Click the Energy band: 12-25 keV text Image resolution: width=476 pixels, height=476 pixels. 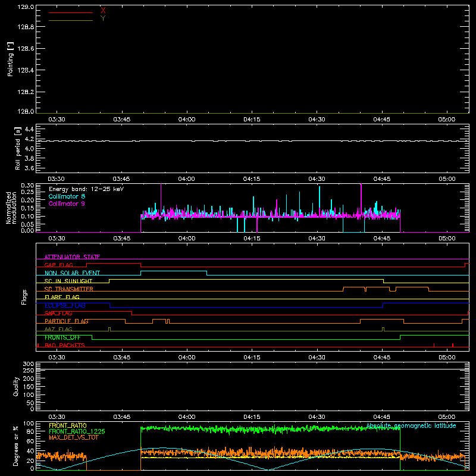pos(86,189)
